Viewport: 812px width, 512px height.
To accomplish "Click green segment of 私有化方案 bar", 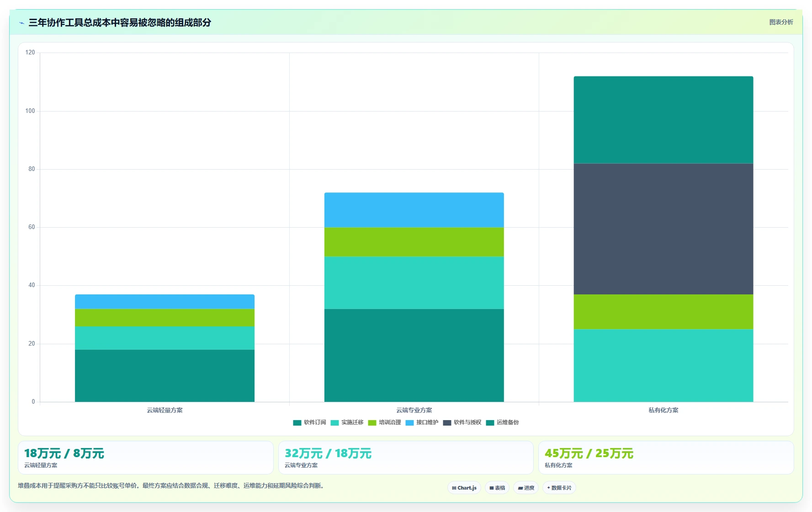I will tap(663, 312).
